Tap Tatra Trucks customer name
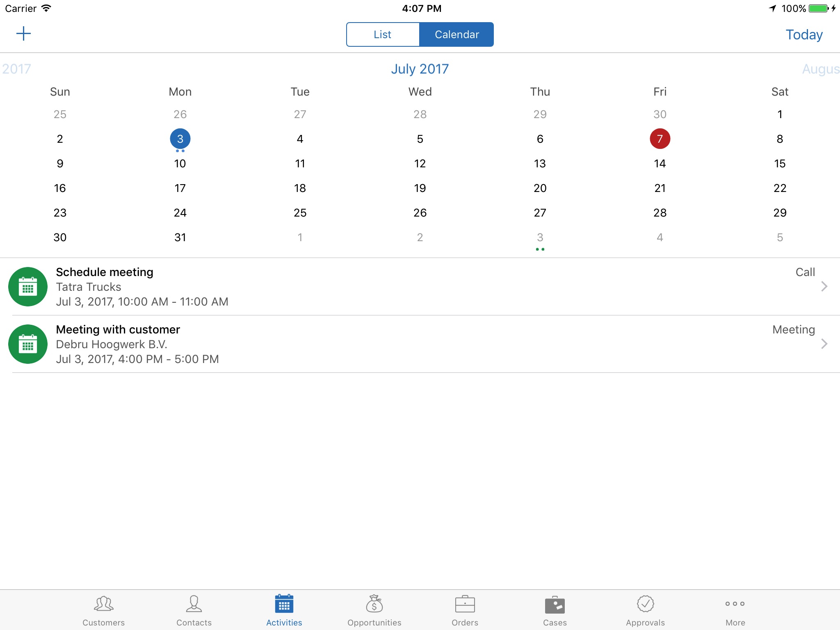840x630 pixels. tap(89, 287)
